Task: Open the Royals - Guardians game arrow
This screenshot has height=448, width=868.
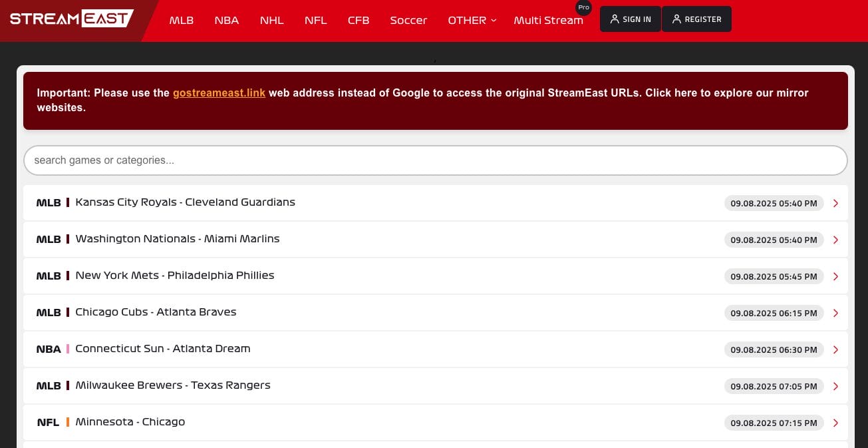Action: [835, 203]
